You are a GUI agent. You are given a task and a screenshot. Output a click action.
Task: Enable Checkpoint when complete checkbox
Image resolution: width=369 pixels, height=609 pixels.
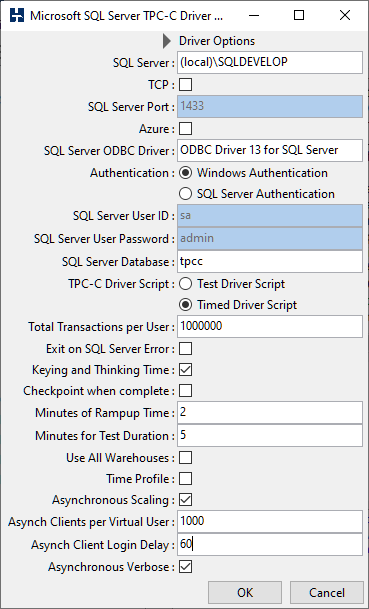[x=185, y=391]
